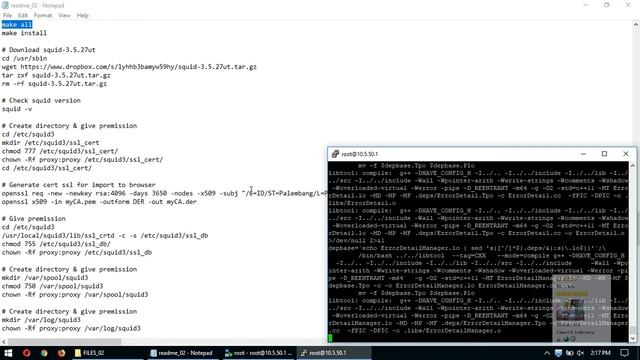Click 'openssl x509 -in myCA.pem' line
This screenshot has height=360, width=640.
pos(99,202)
